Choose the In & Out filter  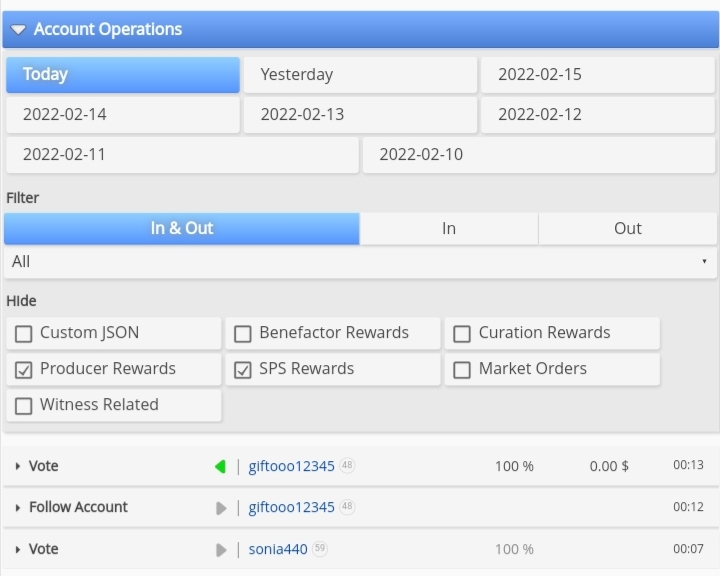click(182, 228)
